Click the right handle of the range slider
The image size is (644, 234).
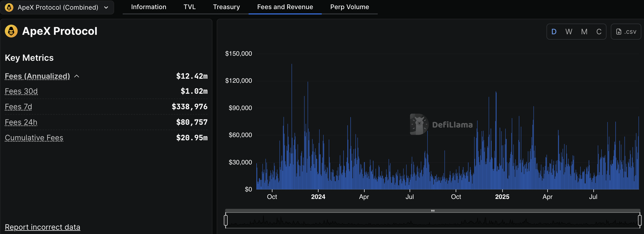[x=640, y=220]
